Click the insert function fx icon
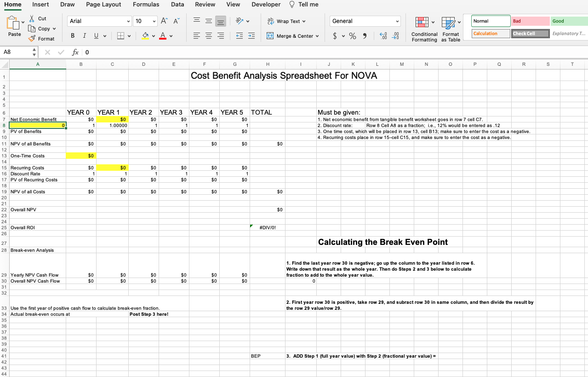588x377 pixels. (76, 52)
